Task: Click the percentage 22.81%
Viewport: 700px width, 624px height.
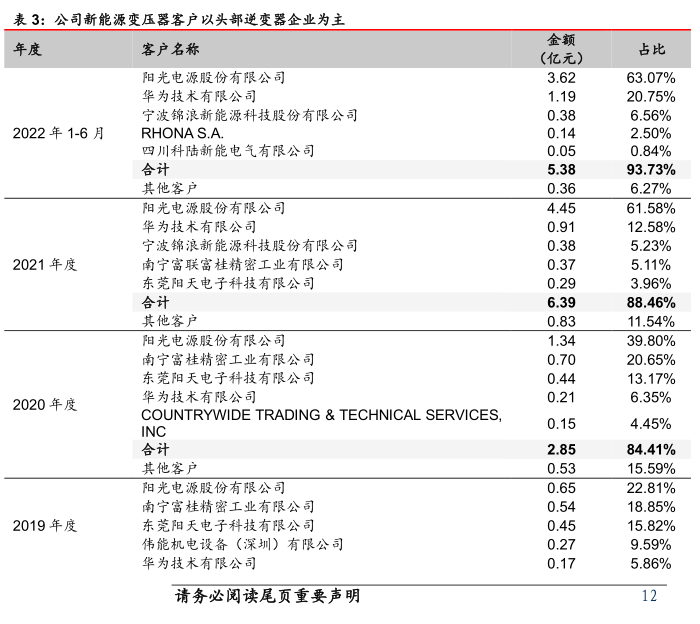Action: click(650, 488)
